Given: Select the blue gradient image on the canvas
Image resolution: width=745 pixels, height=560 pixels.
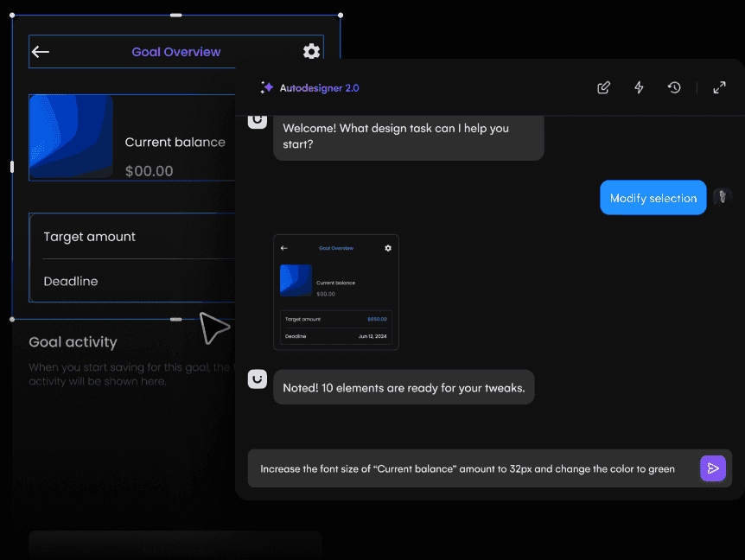Looking at the screenshot, I should click(x=72, y=137).
